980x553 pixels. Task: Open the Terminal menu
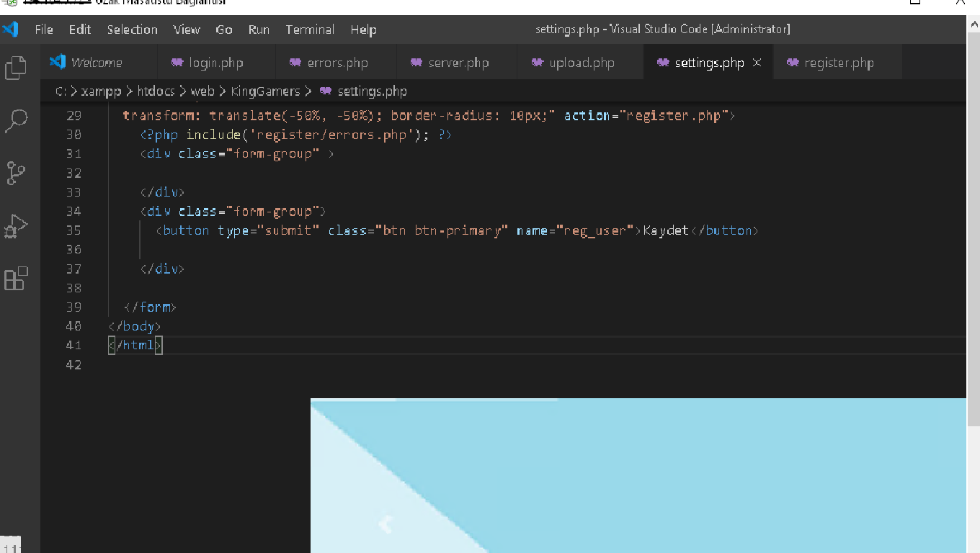310,30
